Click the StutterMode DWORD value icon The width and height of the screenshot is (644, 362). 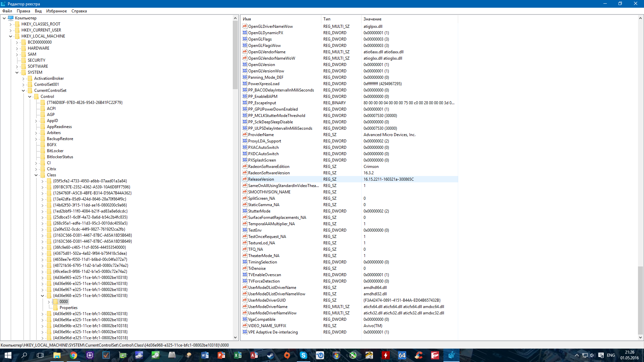click(x=245, y=211)
